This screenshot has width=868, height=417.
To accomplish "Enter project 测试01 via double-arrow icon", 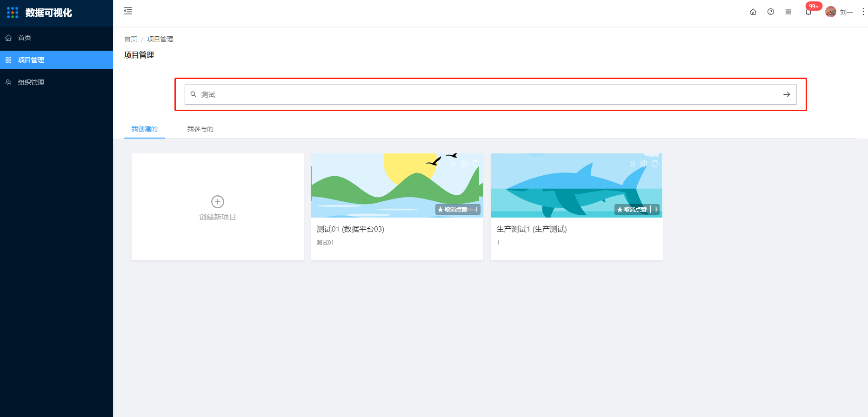I will [453, 164].
